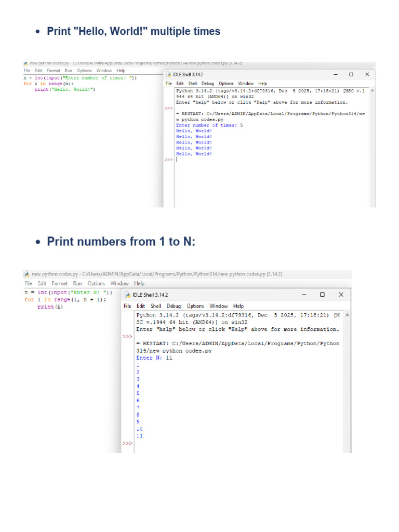Open Debug menu in lower IDLE Shell
This screenshot has width=399, height=532.
tap(174, 306)
